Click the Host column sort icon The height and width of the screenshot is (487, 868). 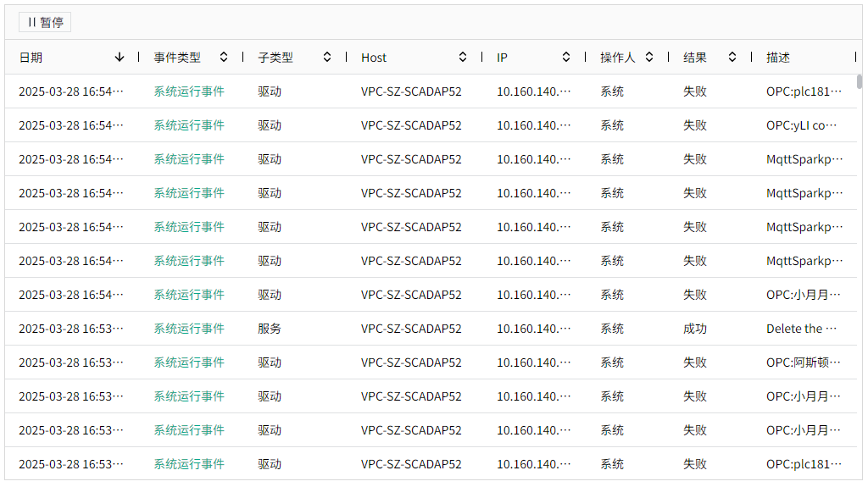coord(463,58)
